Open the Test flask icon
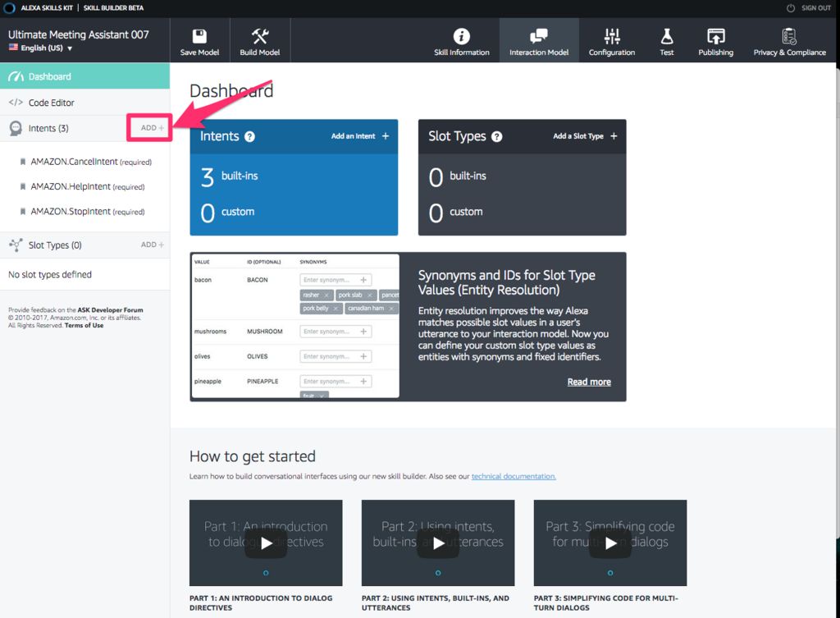840x618 pixels. [666, 36]
